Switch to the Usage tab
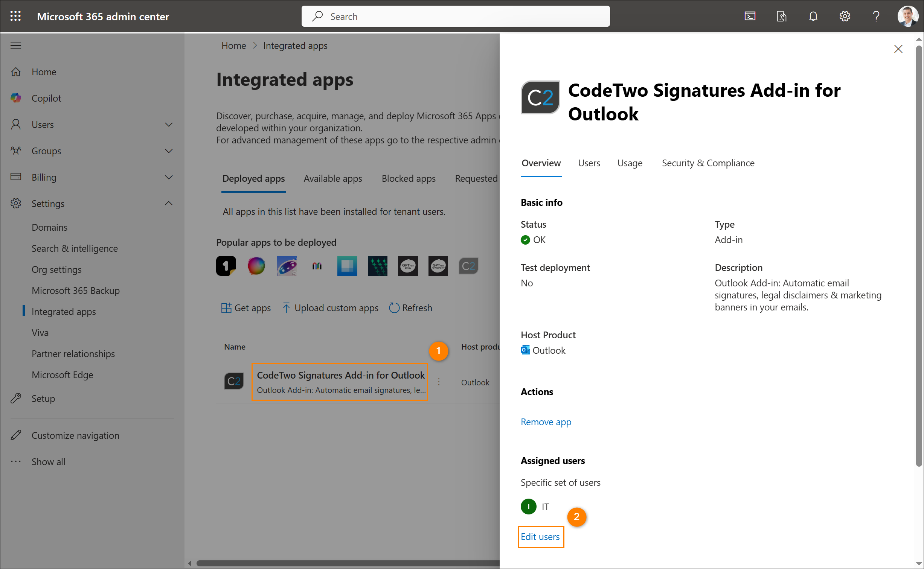 click(630, 163)
